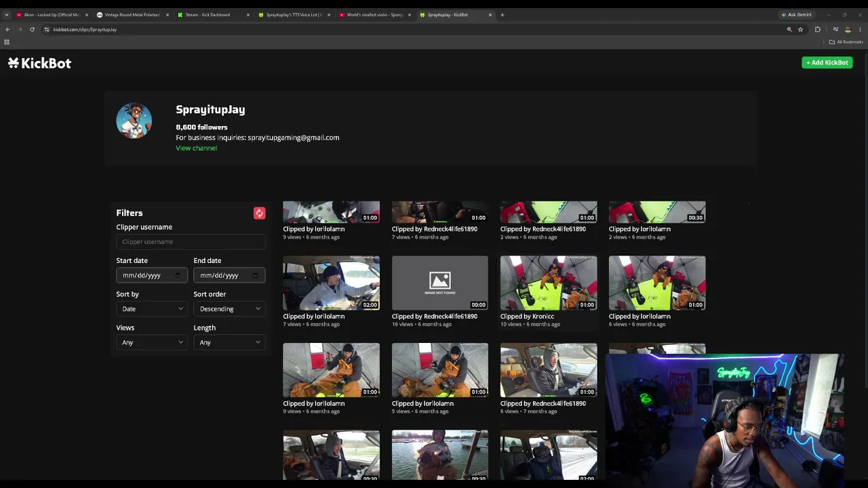Viewport: 868px width, 488px height.
Task: Follow the View channel link
Action: pos(196,148)
